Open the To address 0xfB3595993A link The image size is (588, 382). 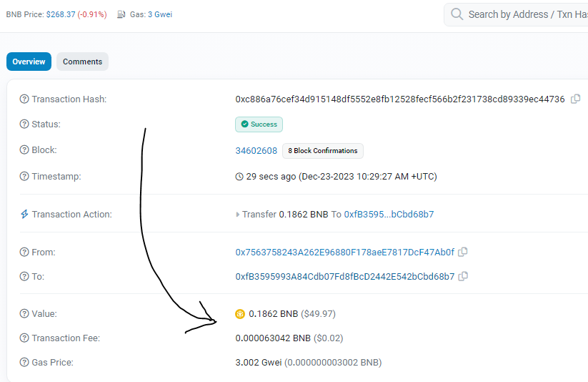pyautogui.click(x=344, y=276)
